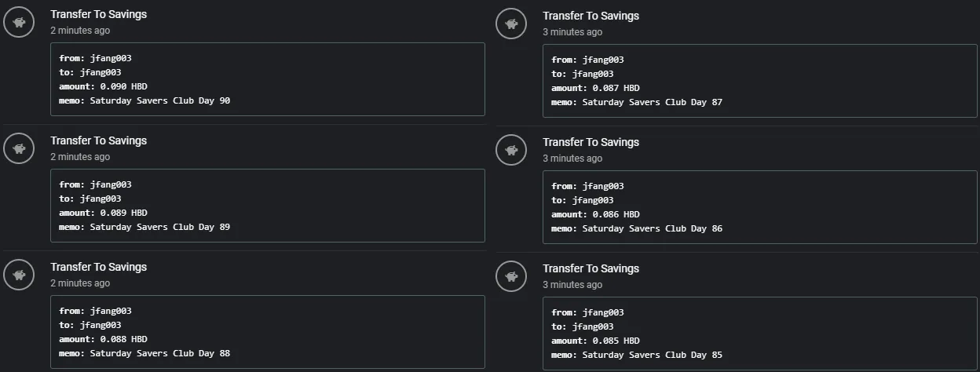The image size is (980, 372).
Task: Open Transfer To Savings title above Day 87
Action: [x=591, y=16]
